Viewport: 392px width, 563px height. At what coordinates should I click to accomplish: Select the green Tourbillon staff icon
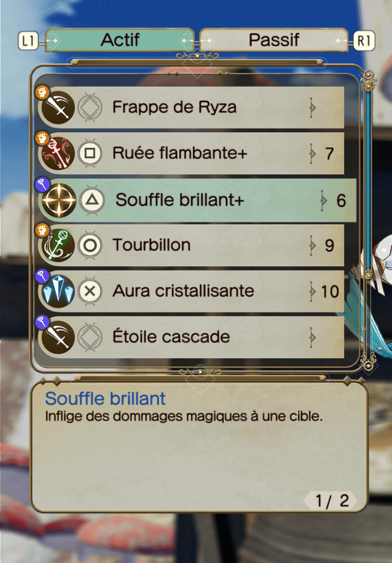point(58,246)
